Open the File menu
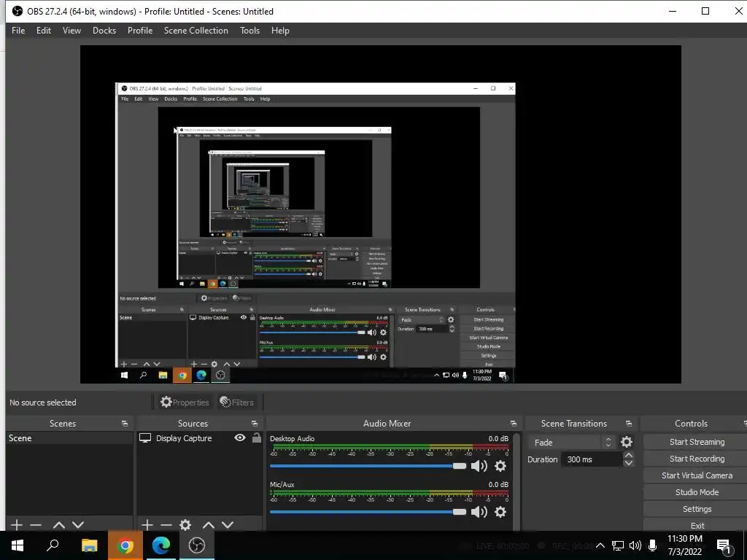 18,31
